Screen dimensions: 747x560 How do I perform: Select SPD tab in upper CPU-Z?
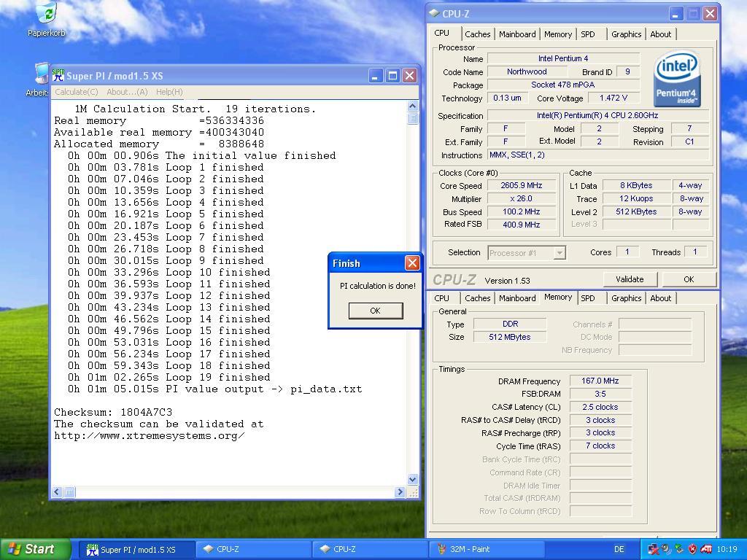pos(588,34)
